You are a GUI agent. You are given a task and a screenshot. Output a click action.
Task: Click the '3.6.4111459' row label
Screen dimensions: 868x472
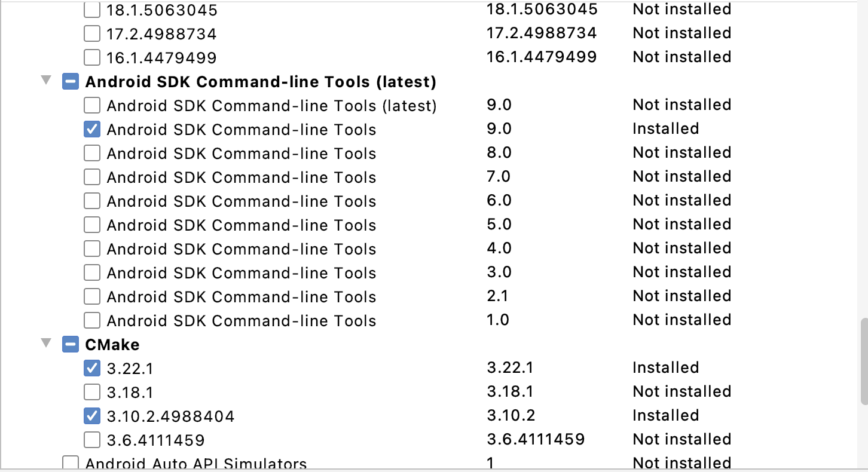155,440
